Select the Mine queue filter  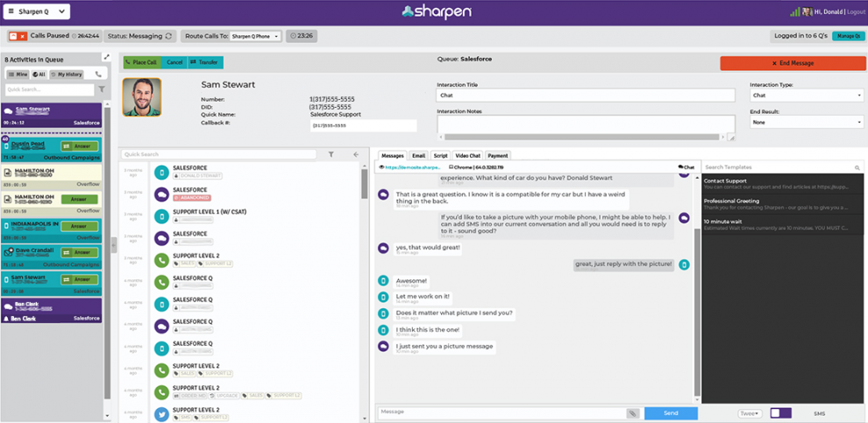pos(18,74)
